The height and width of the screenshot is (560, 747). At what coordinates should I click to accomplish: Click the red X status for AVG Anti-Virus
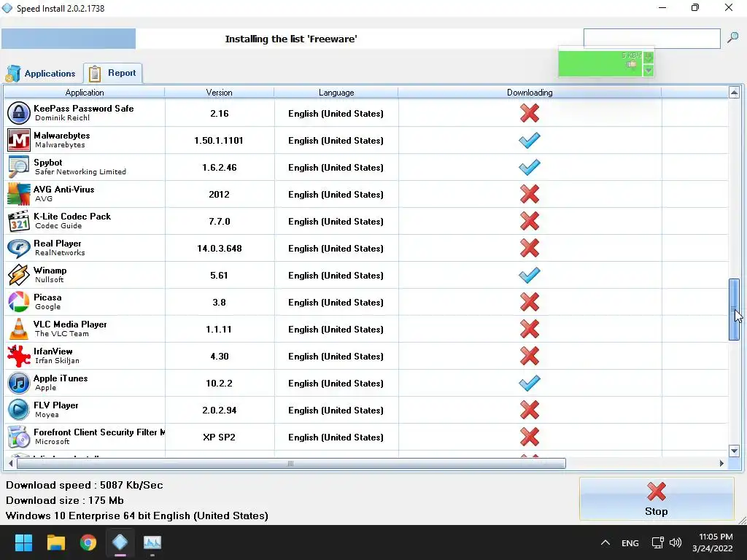pyautogui.click(x=530, y=194)
